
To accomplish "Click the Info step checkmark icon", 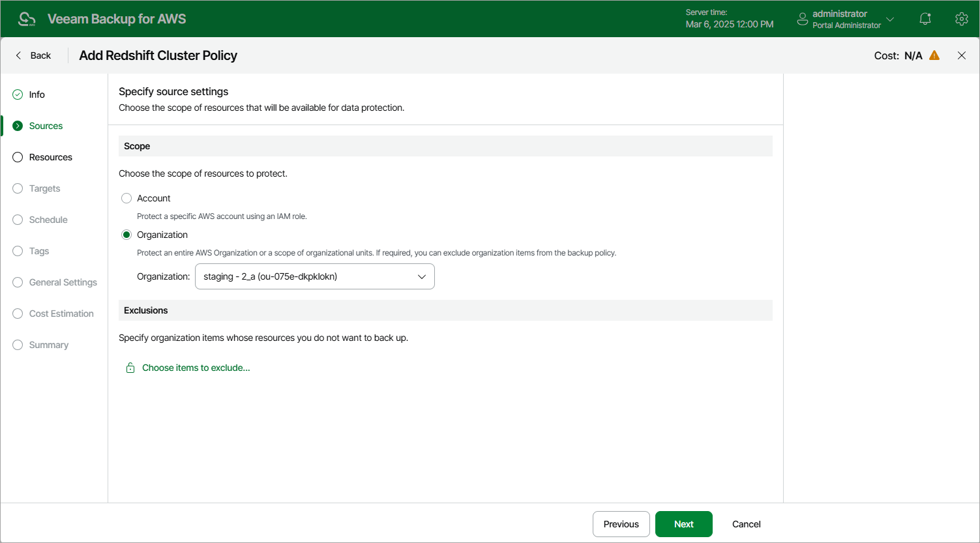I will 18,95.
